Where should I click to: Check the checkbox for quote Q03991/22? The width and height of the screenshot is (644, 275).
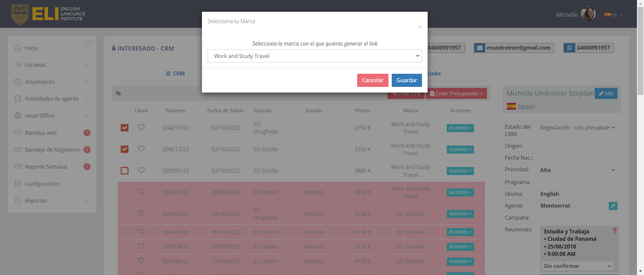124,171
